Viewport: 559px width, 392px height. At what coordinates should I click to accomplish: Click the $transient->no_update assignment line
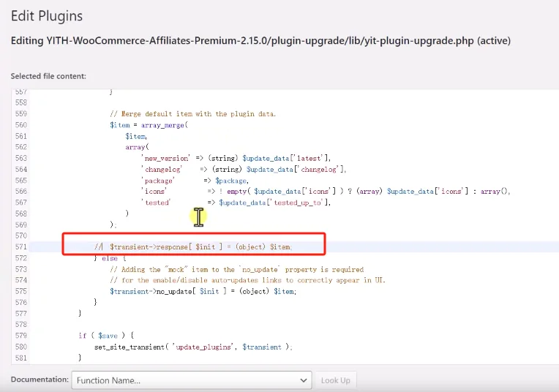[x=203, y=292]
